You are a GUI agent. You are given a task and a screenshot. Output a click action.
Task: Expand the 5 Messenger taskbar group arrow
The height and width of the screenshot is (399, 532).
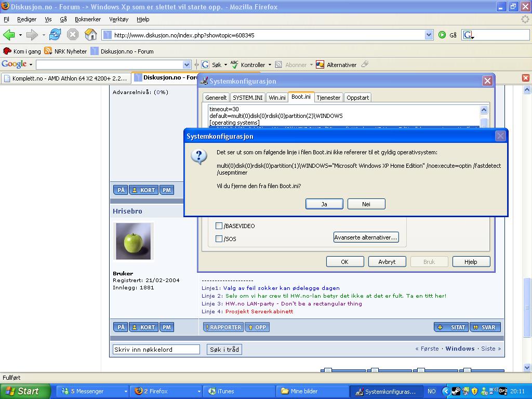click(126, 391)
